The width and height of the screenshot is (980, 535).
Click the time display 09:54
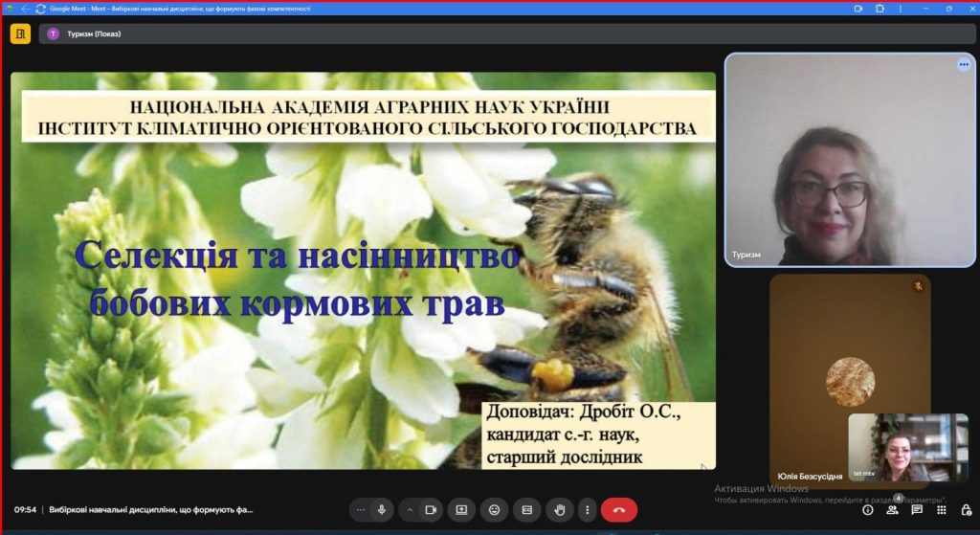coord(25,510)
